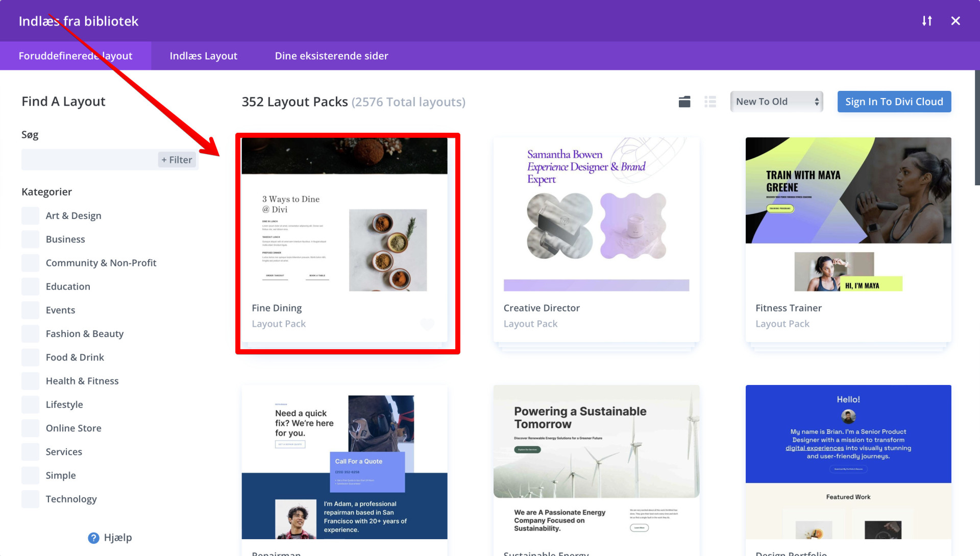Check the Art & Design category
The width and height of the screenshot is (980, 556).
[x=31, y=215]
